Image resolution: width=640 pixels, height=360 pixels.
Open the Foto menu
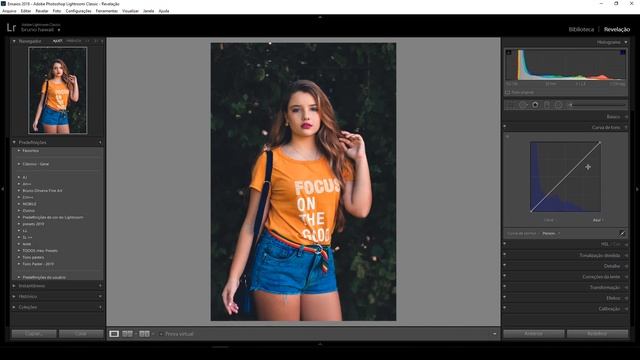pos(57,11)
